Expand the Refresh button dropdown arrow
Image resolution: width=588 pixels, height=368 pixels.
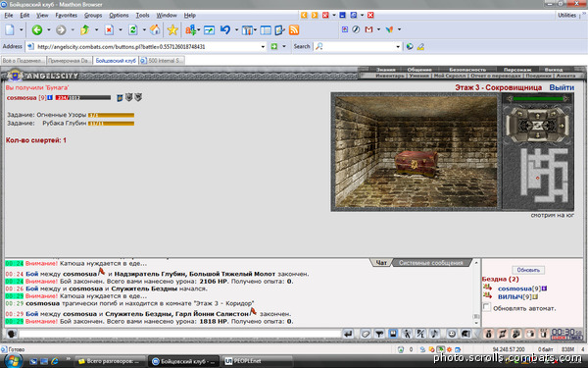click(x=144, y=29)
